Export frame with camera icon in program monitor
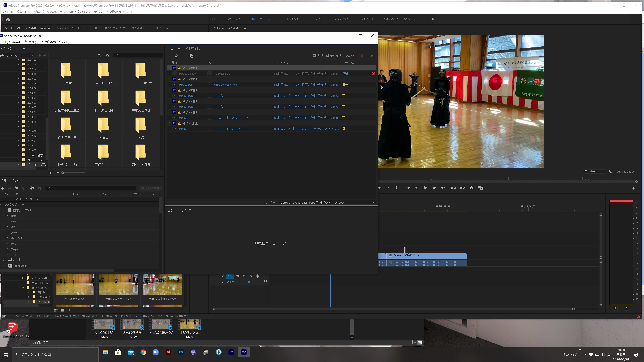This screenshot has height=362, width=644. 471,188
